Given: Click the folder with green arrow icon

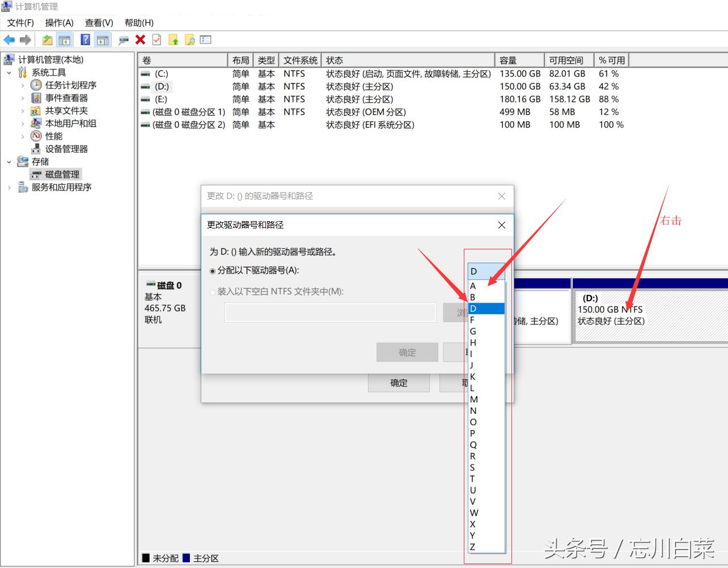Looking at the screenshot, I should 173,40.
